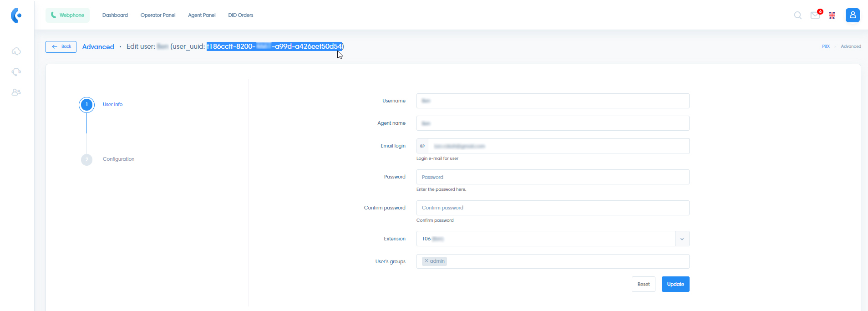Click the search magnifier icon
This screenshot has width=868, height=311.
[797, 15]
